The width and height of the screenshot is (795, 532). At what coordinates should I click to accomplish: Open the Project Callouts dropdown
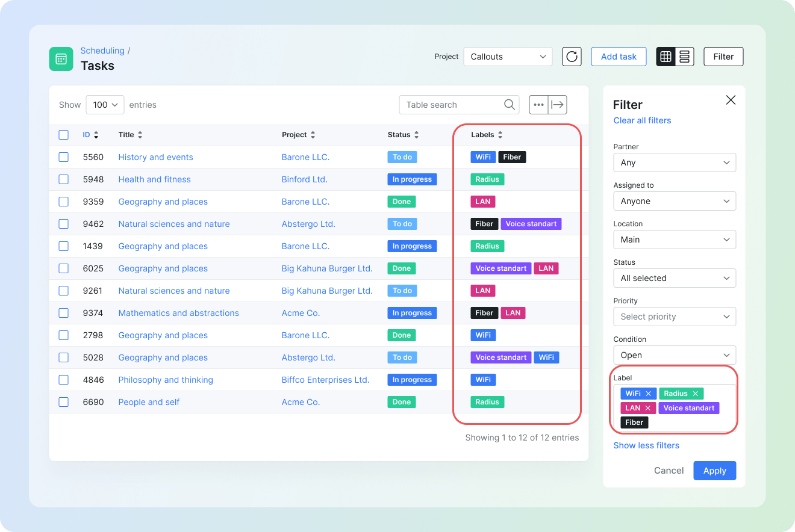(508, 57)
